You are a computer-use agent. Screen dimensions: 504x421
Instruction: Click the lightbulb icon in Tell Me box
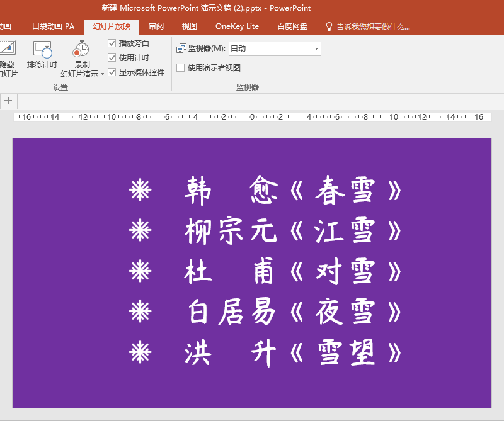(x=329, y=26)
